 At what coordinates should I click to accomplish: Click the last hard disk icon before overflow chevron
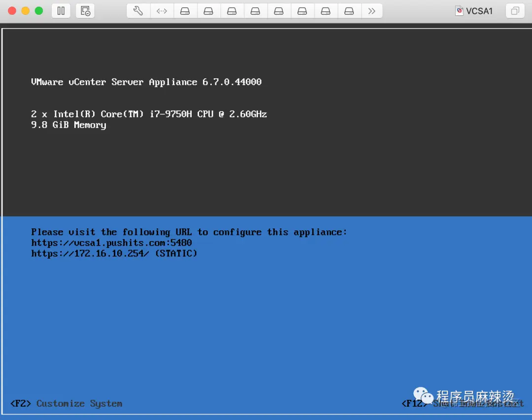pos(349,11)
